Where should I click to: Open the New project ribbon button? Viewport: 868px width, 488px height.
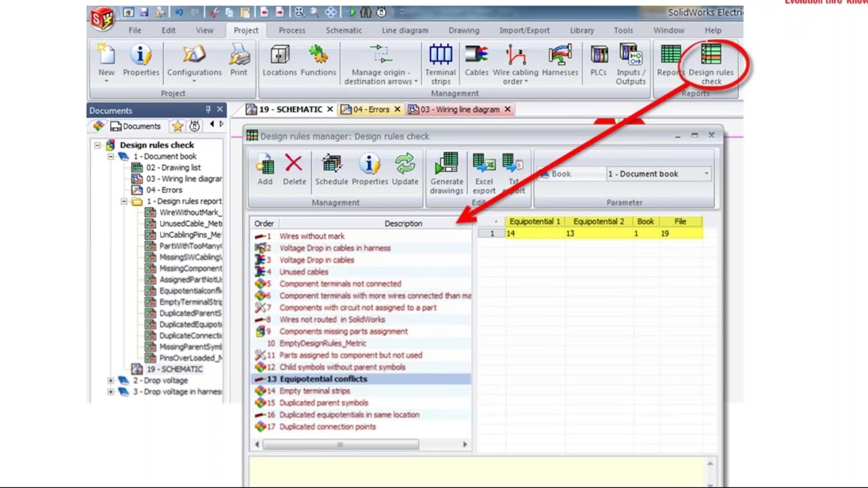point(106,62)
